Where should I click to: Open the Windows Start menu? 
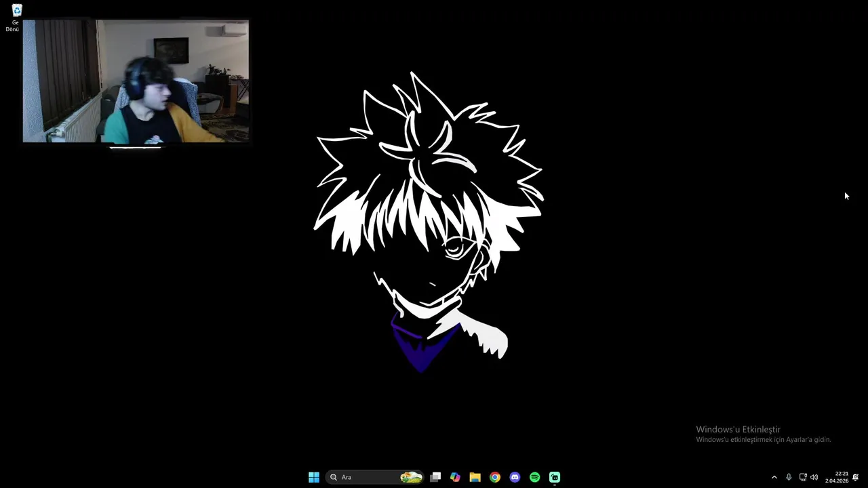(x=314, y=477)
